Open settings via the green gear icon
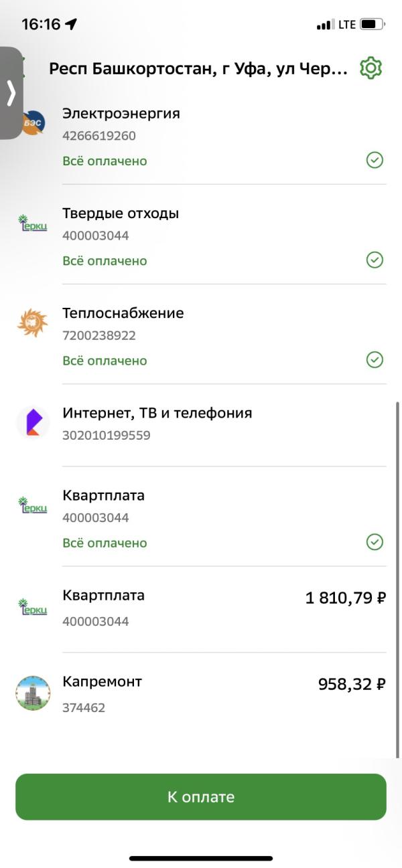 coord(371,68)
